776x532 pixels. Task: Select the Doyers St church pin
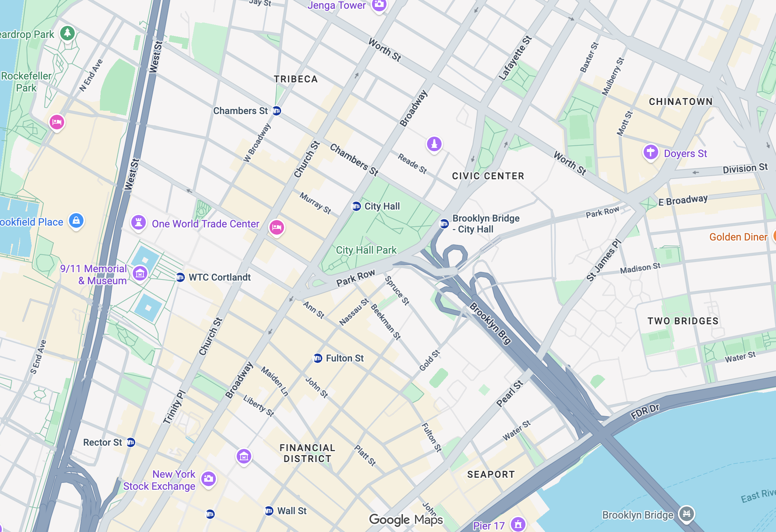tap(651, 152)
